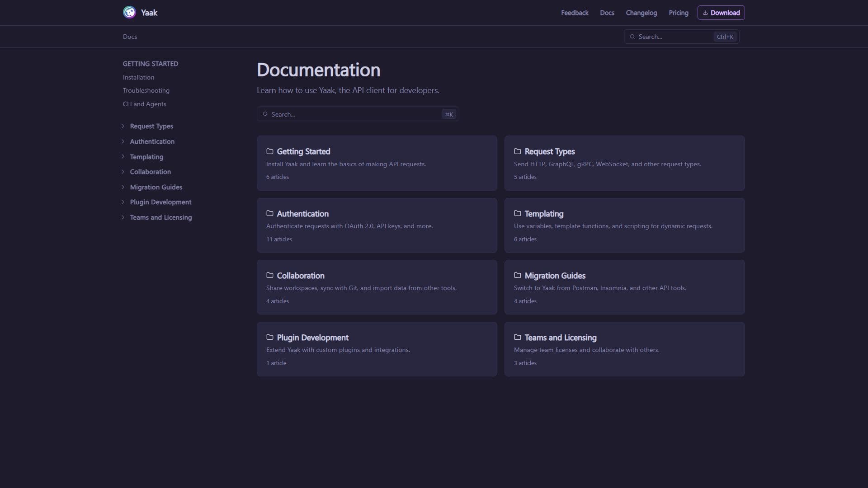Viewport: 868px width, 488px height.
Task: Click the '1 article' text
Action: (x=276, y=363)
